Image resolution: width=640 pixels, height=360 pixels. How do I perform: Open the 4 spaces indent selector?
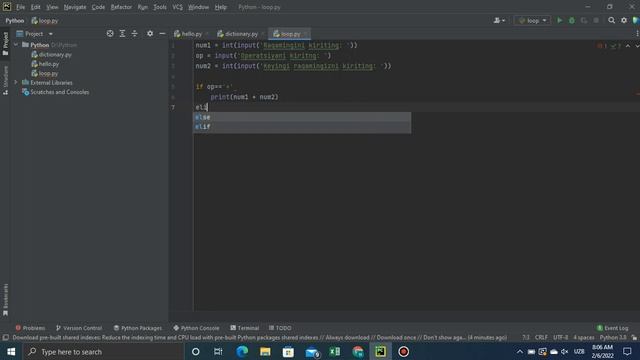pyautogui.click(x=584, y=338)
